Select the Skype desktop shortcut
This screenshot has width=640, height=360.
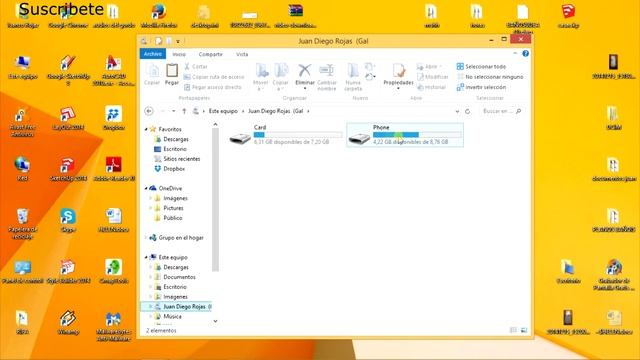click(68, 221)
